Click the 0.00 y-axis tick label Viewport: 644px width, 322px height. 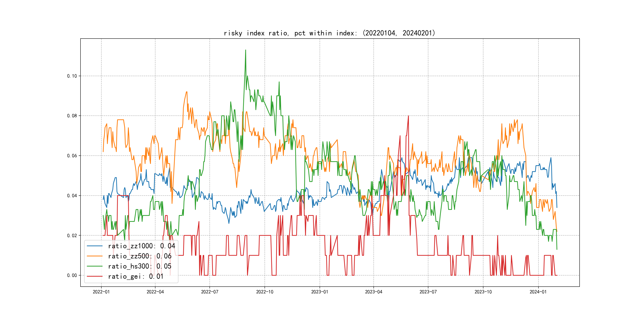72,275
